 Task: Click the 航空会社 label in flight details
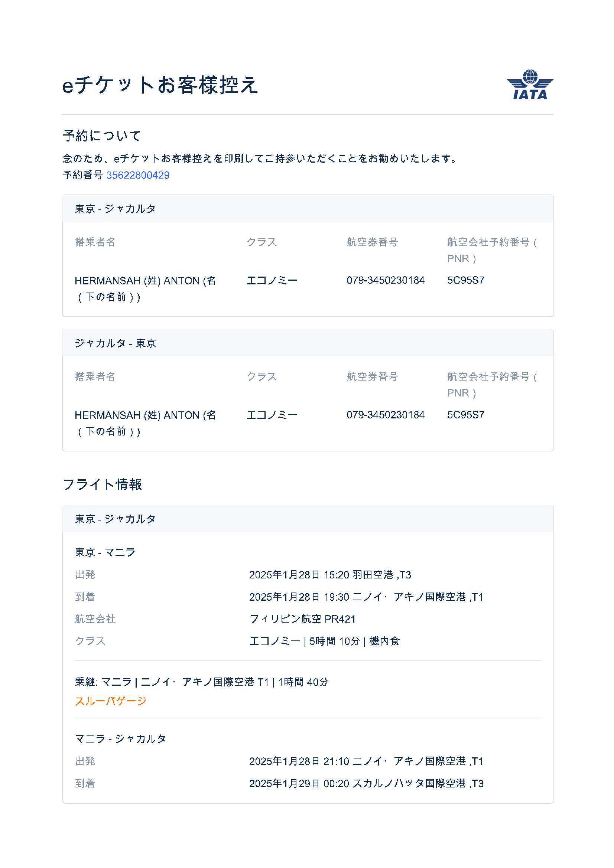95,619
